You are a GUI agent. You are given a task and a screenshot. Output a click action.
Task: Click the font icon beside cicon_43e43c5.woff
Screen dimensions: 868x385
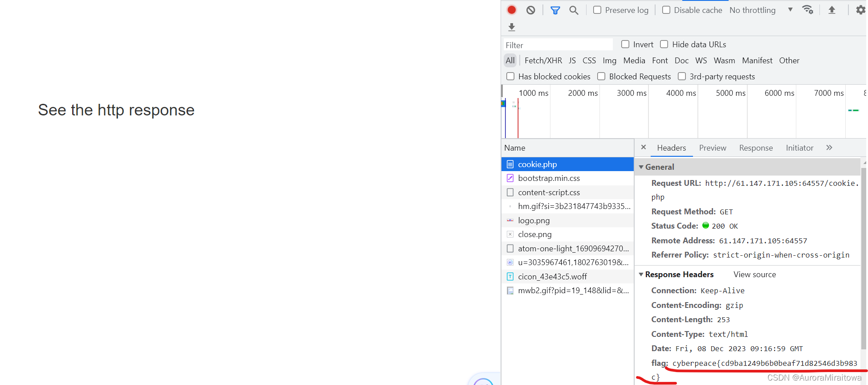tap(510, 277)
